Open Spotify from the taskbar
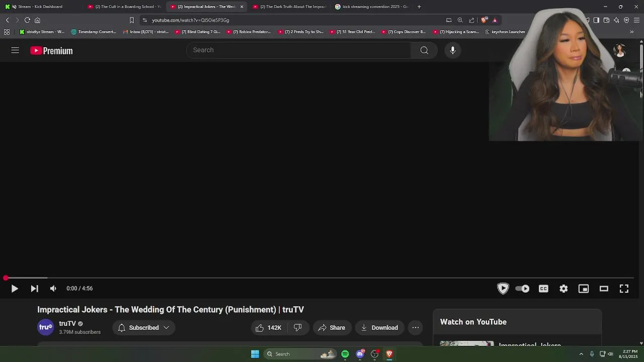The width and height of the screenshot is (644, 362). [x=345, y=354]
